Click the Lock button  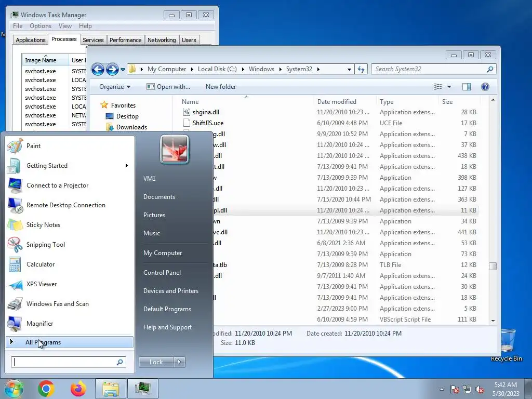[156, 362]
